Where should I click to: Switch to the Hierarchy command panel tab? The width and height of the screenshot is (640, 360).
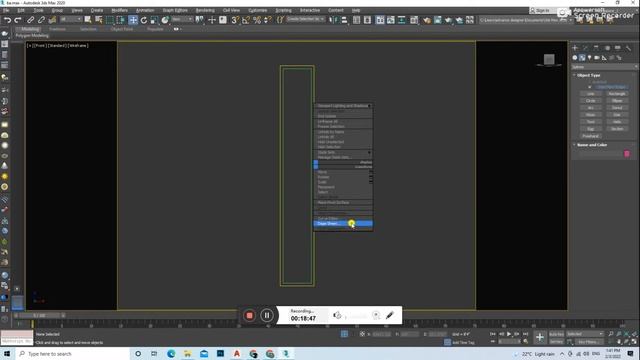point(596,48)
